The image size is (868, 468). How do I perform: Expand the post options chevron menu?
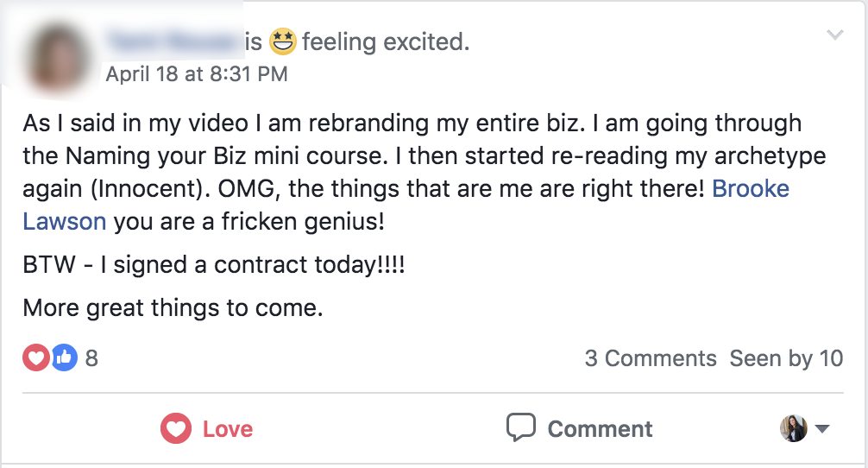pyautogui.click(x=834, y=35)
